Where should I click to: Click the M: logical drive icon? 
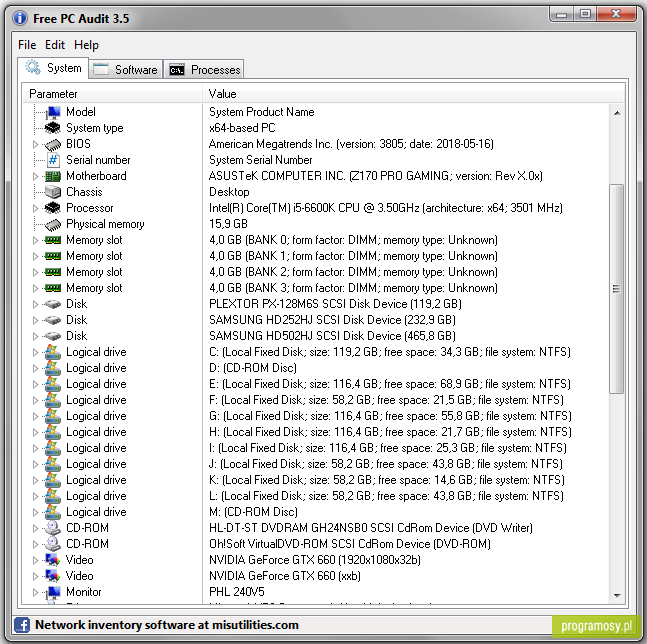(53, 512)
